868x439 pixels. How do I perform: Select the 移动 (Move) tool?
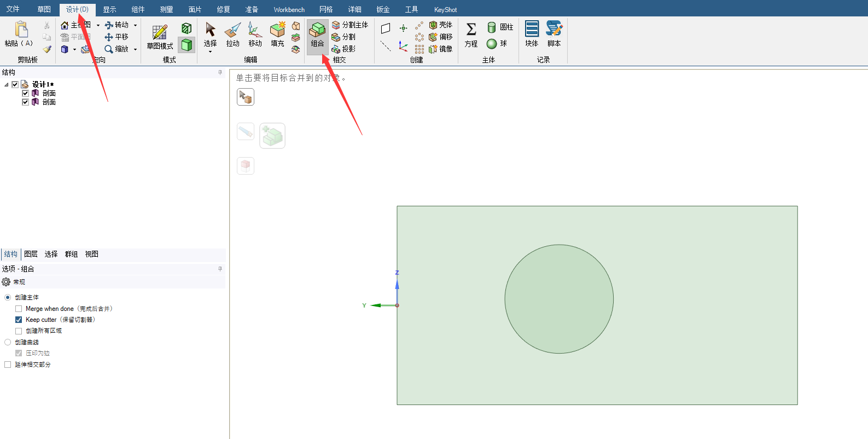coord(255,34)
